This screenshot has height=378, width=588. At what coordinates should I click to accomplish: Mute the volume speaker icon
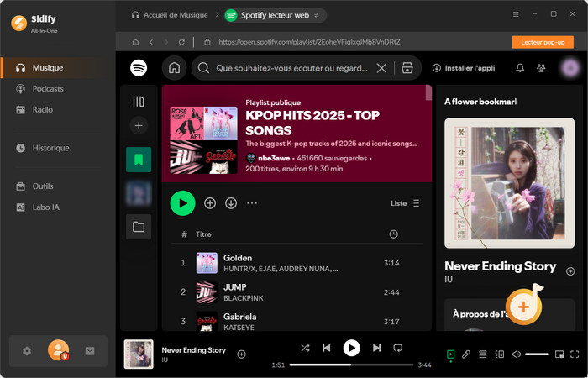pyautogui.click(x=516, y=354)
